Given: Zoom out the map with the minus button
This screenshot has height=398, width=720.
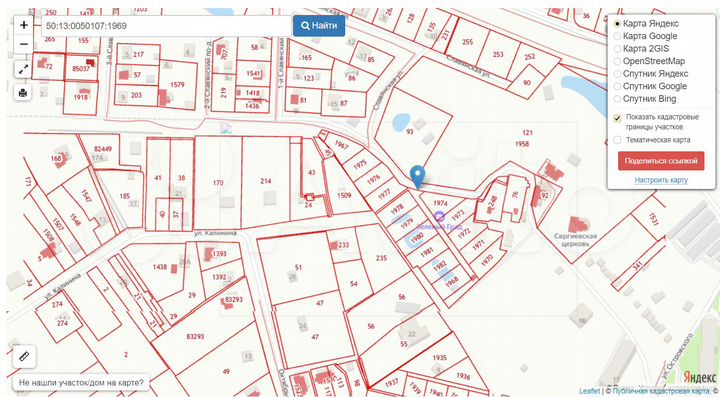Looking at the screenshot, I should pos(24,44).
